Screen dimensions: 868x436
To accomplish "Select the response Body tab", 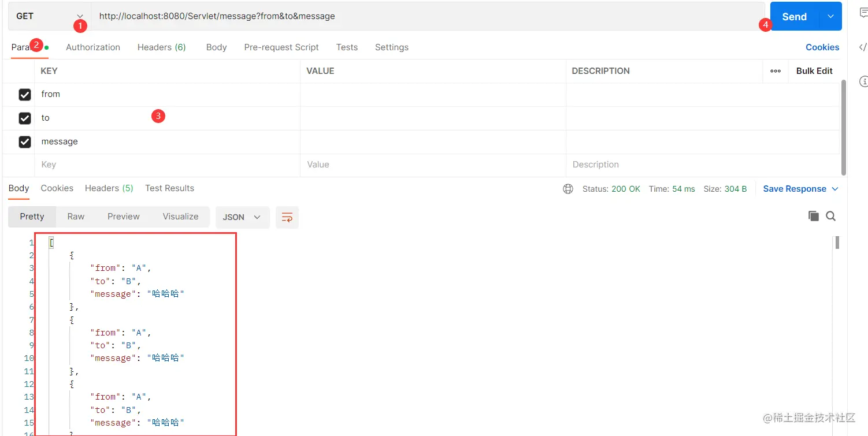I will click(18, 188).
